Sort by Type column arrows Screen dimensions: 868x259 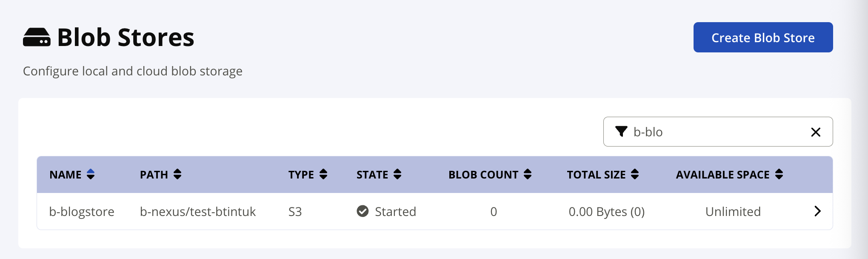(323, 174)
